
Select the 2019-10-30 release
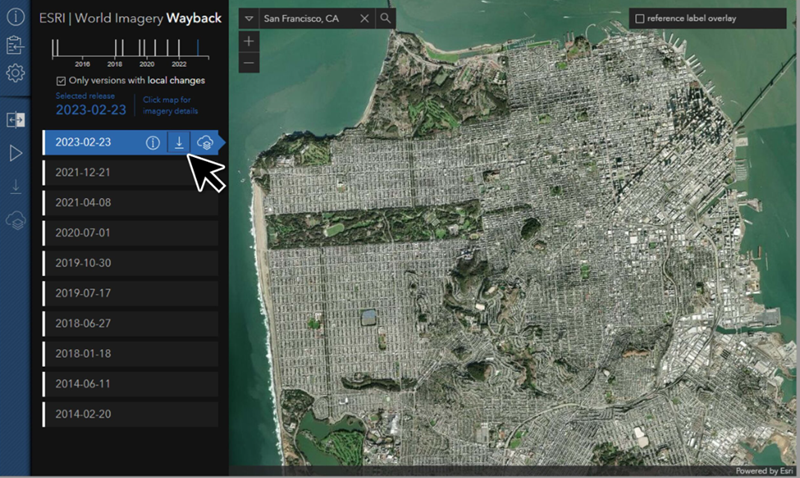point(131,263)
